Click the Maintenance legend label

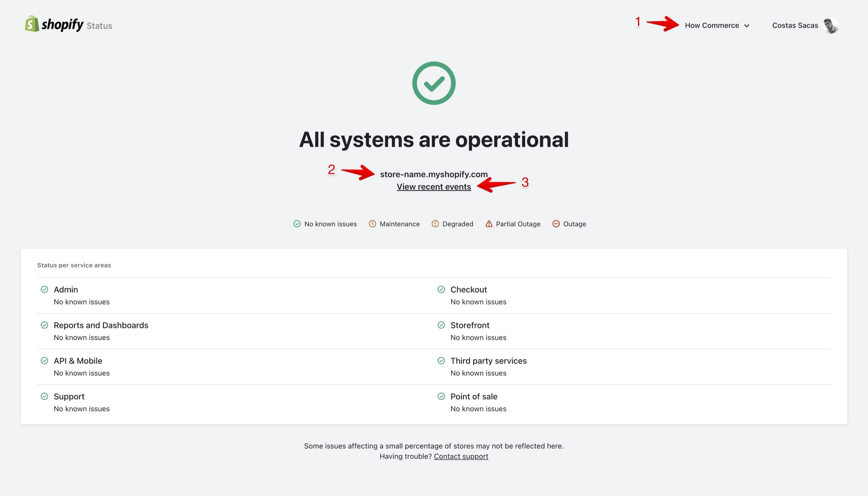coord(399,224)
